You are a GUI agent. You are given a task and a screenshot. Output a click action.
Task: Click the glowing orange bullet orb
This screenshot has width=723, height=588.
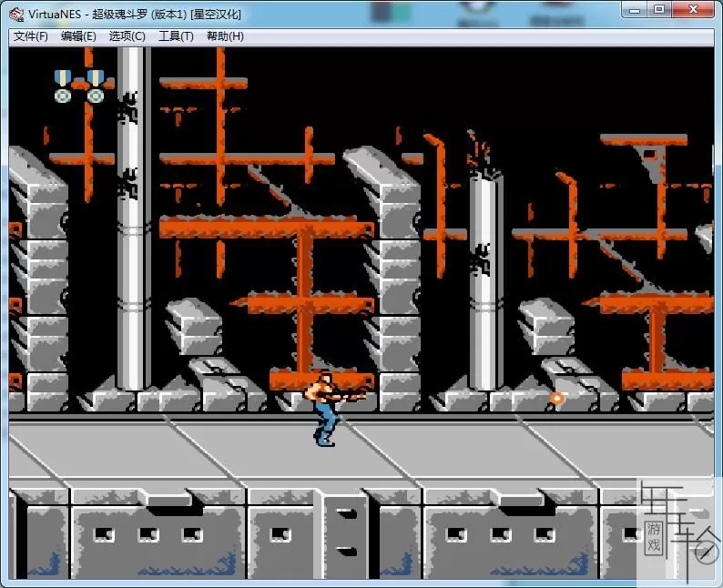pos(556,398)
